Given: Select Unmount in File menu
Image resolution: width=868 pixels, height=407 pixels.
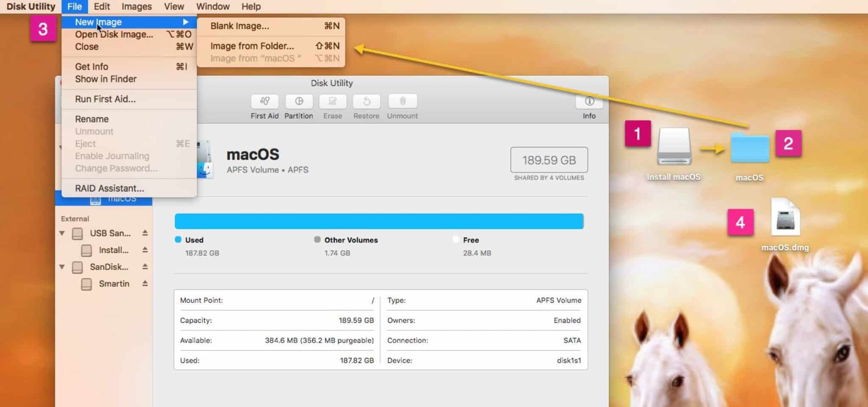Looking at the screenshot, I should pyautogui.click(x=129, y=131).
